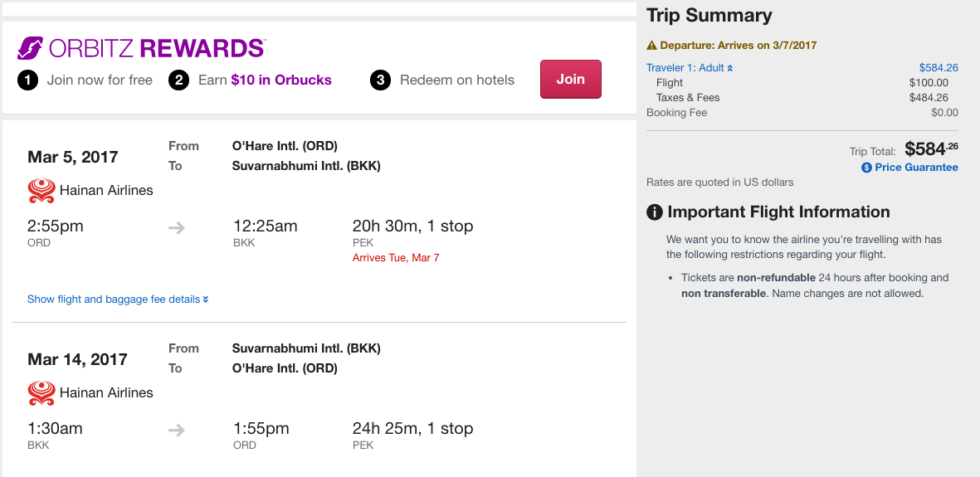Image resolution: width=980 pixels, height=477 pixels.
Task: Click the Hainan Airlines logo for Mar 5 flight
Action: coord(41,191)
